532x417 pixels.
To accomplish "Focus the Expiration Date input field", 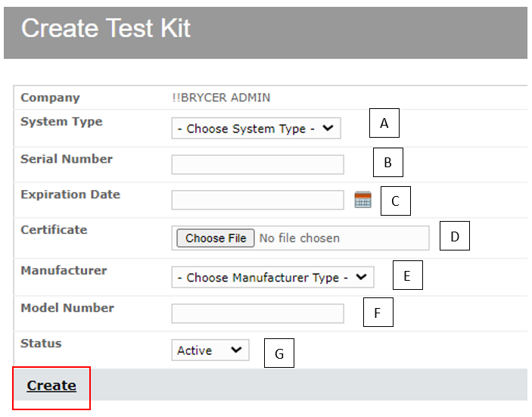I will click(257, 200).
